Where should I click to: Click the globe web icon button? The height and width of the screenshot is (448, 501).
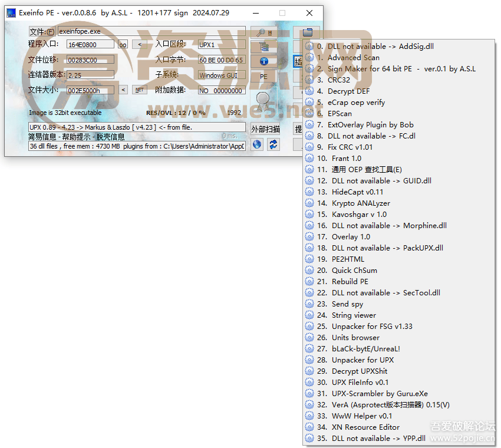(x=257, y=144)
